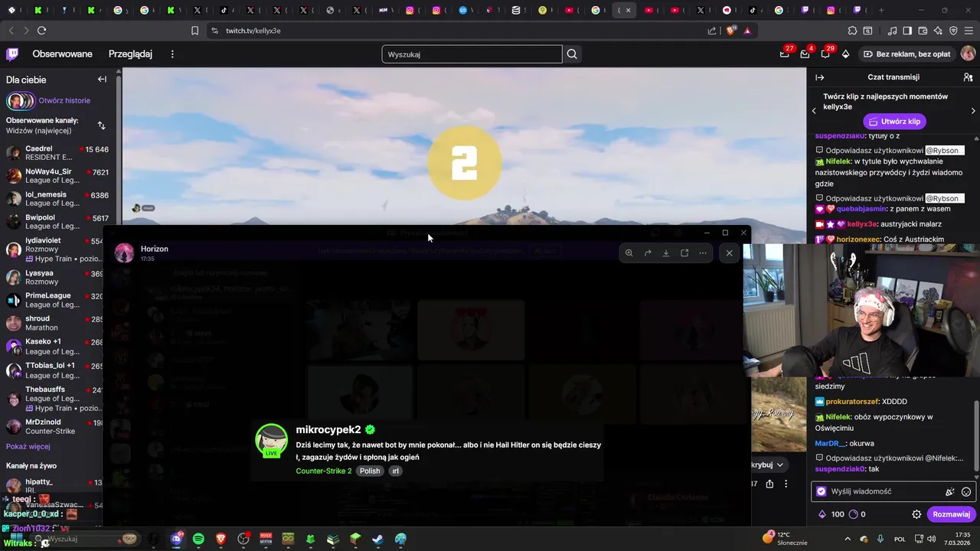Open Brave wallet icon

pyautogui.click(x=923, y=31)
